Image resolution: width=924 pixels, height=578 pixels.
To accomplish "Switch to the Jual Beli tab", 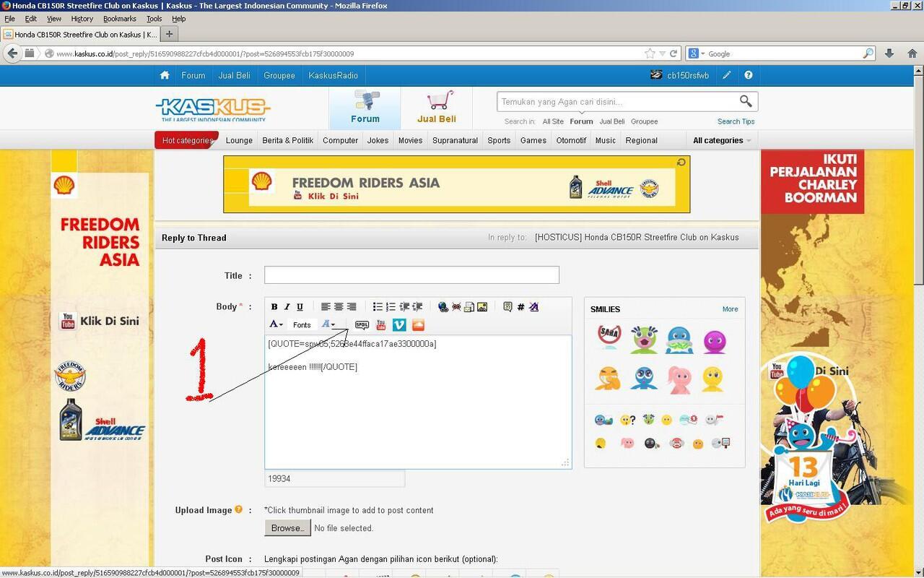I will click(436, 108).
